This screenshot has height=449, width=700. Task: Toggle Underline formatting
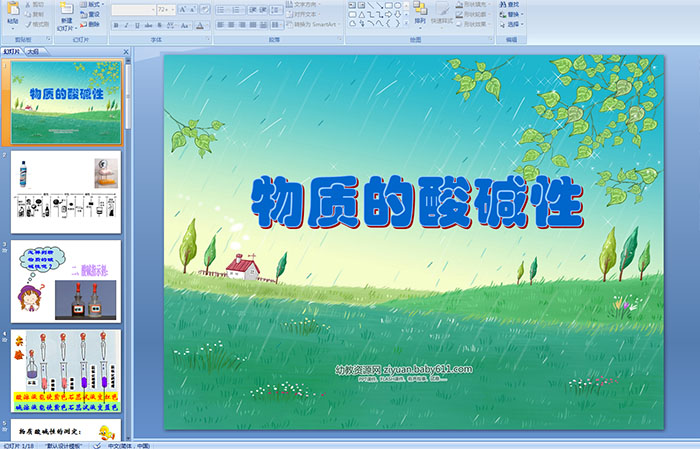(137, 25)
